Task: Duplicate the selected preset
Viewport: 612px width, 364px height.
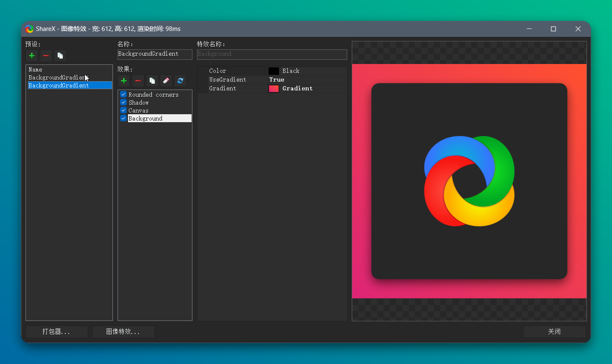Action: click(60, 56)
